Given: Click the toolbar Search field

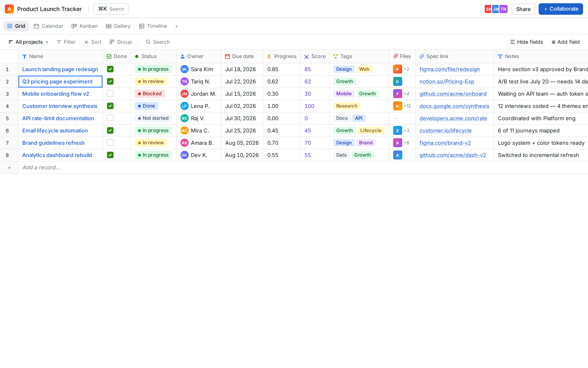Looking at the screenshot, I should (x=158, y=42).
